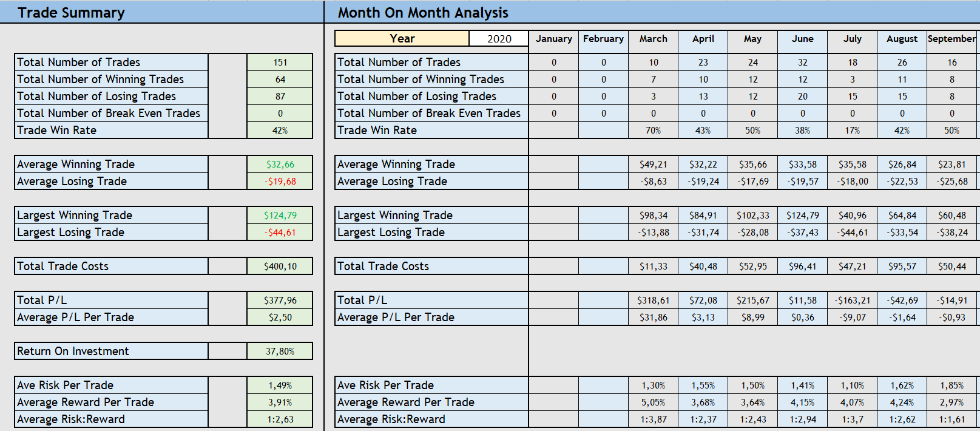
Task: Select the September column header
Action: tap(951, 39)
